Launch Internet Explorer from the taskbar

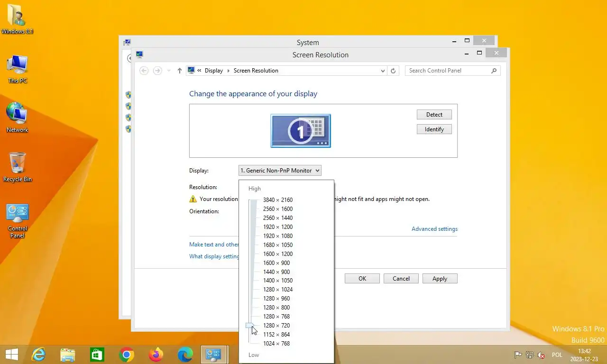(38, 355)
